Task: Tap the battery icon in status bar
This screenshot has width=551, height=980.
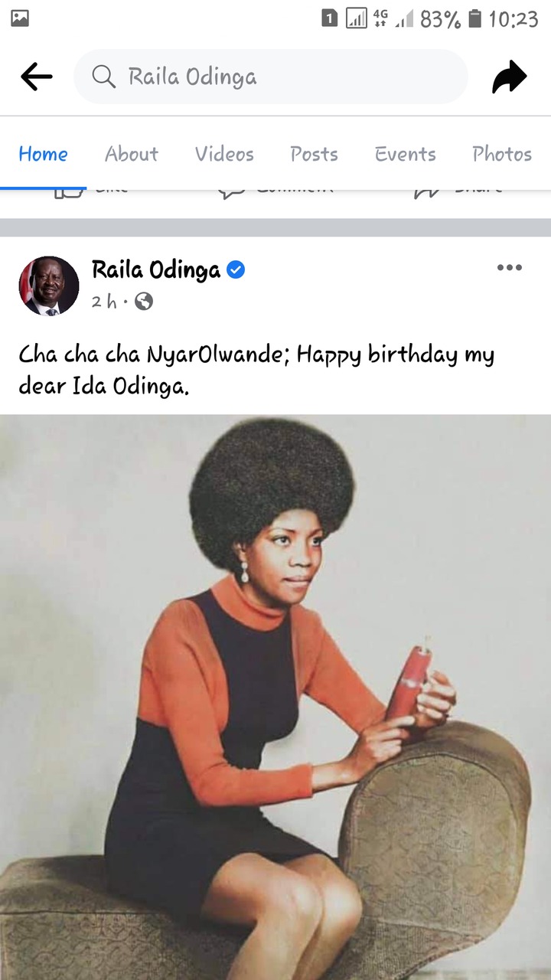Action: click(x=474, y=18)
